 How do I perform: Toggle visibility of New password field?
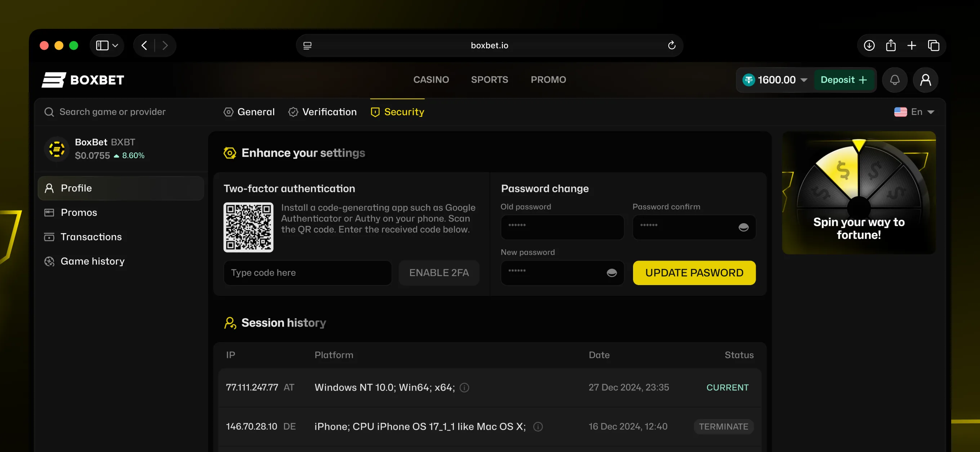[611, 273]
